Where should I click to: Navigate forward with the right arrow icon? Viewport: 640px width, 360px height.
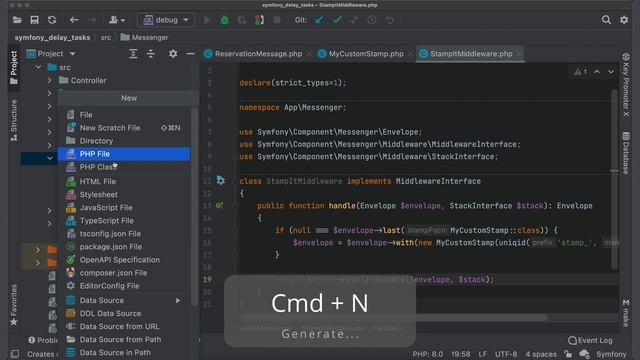pos(92,20)
